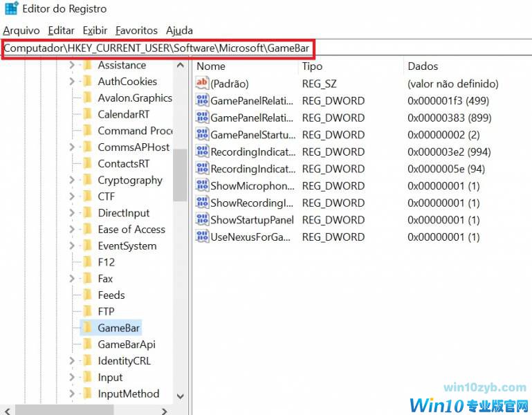
Task: Select the ShowStartupPanel DWORD icon
Action: (202, 220)
